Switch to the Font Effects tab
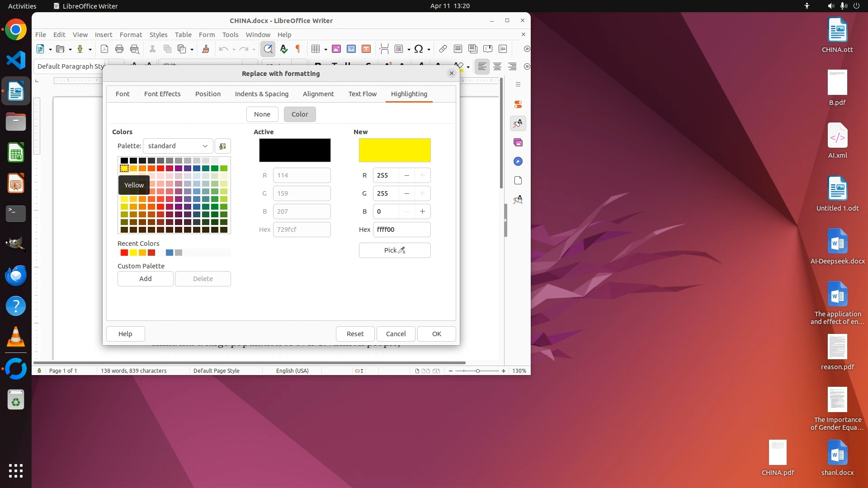This screenshot has height=488, width=868. (162, 94)
